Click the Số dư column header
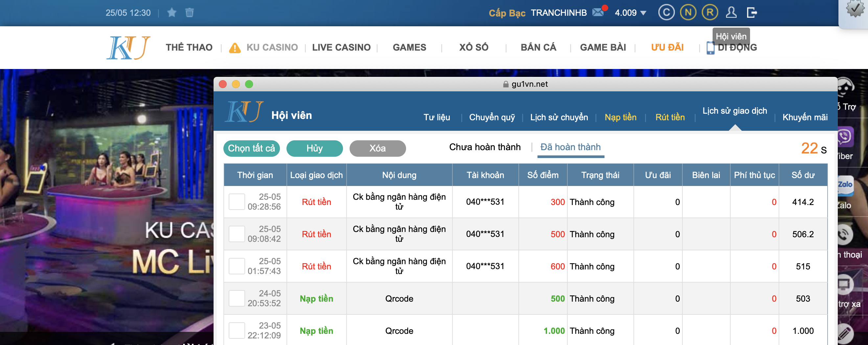This screenshot has width=868, height=345. coord(803,175)
